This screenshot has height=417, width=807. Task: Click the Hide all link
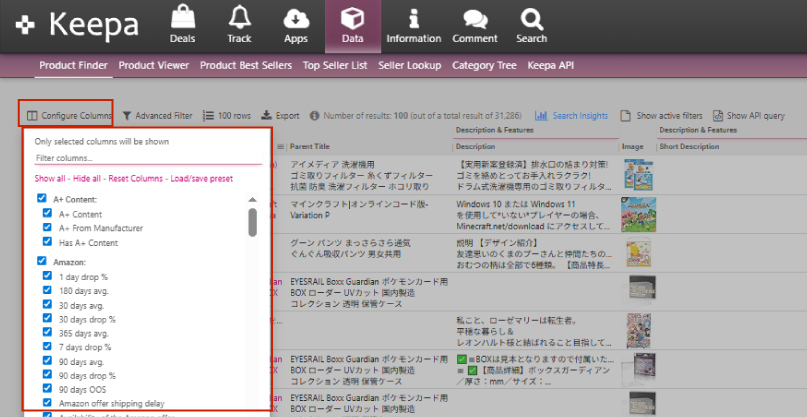pyautogui.click(x=87, y=179)
